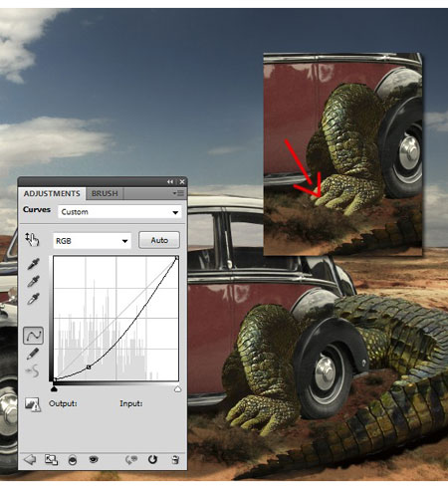Close the Adjustments panel

[x=182, y=182]
